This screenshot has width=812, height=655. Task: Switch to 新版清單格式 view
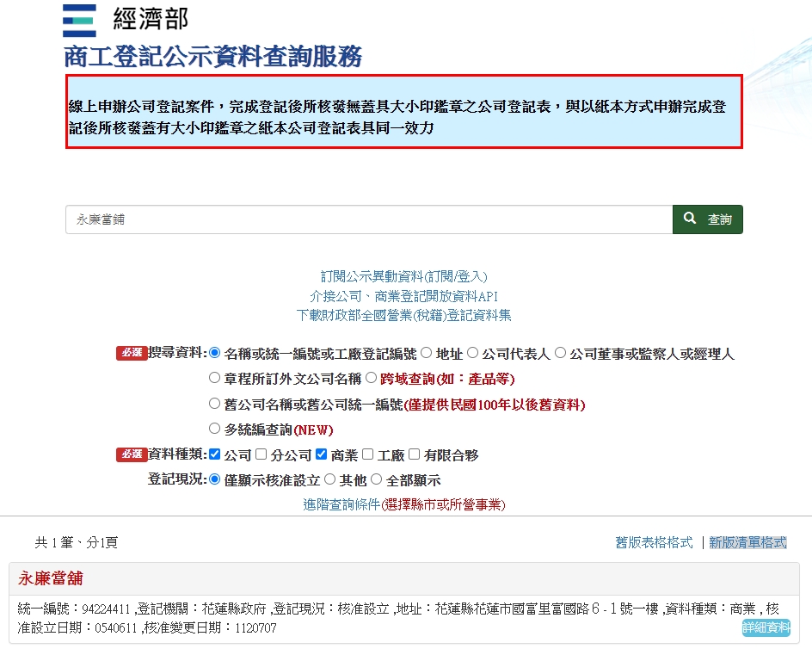[747, 542]
